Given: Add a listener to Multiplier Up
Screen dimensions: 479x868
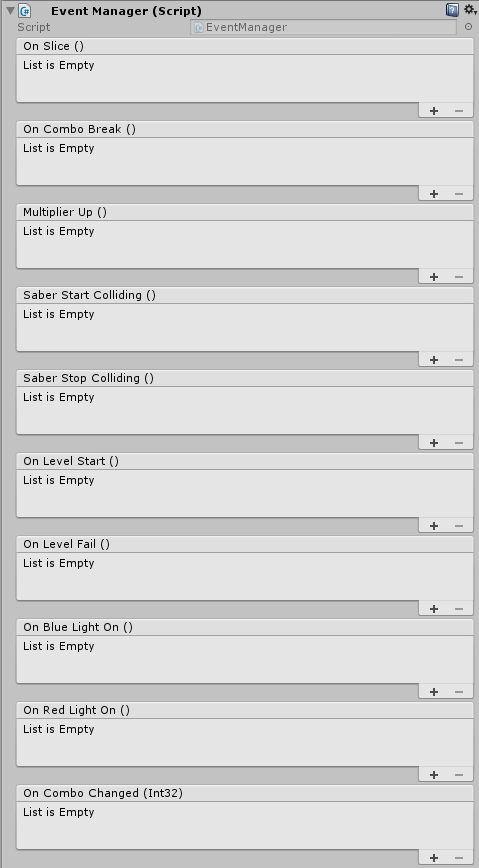Looking at the screenshot, I should coord(434,277).
